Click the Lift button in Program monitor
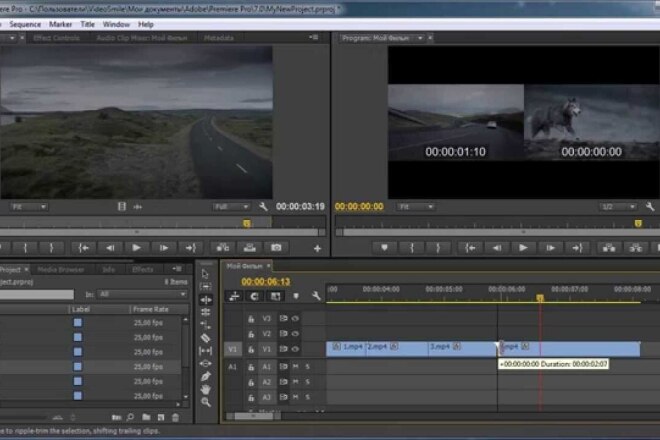Viewport: 660px width, 440px height. point(609,248)
